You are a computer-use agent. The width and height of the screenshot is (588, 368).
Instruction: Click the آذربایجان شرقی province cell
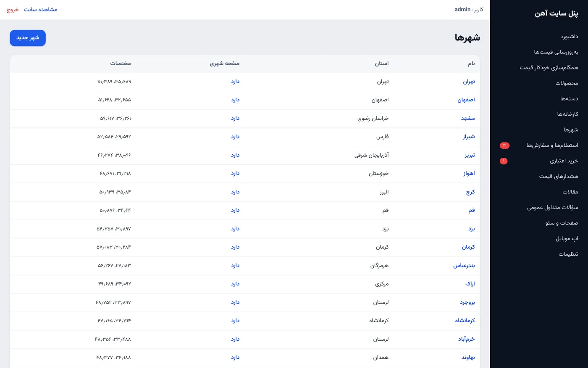(x=372, y=155)
